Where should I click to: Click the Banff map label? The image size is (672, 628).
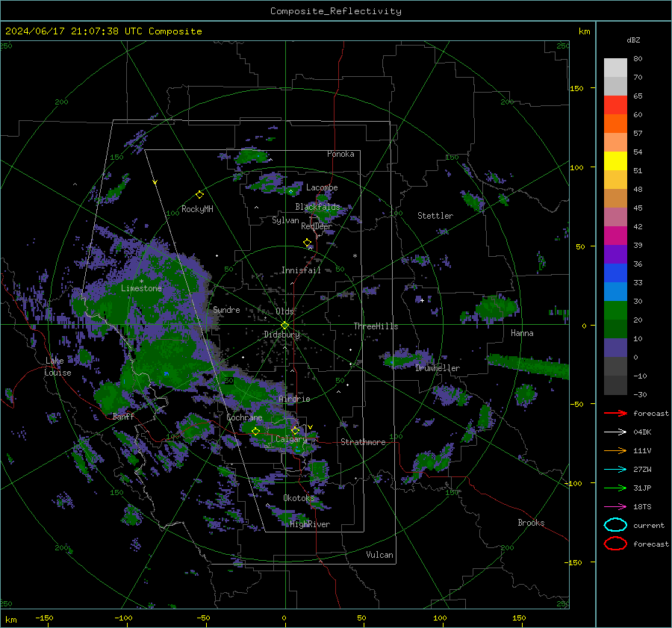point(123,417)
